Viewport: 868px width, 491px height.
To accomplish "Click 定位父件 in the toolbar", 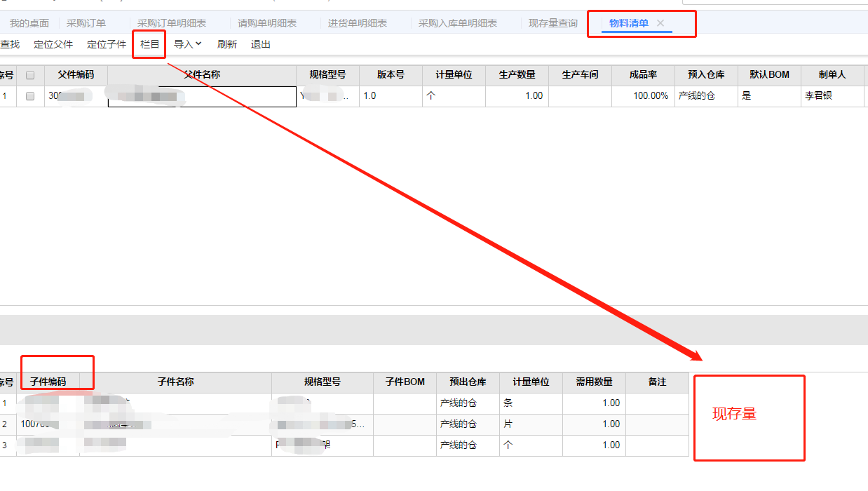I will (53, 44).
